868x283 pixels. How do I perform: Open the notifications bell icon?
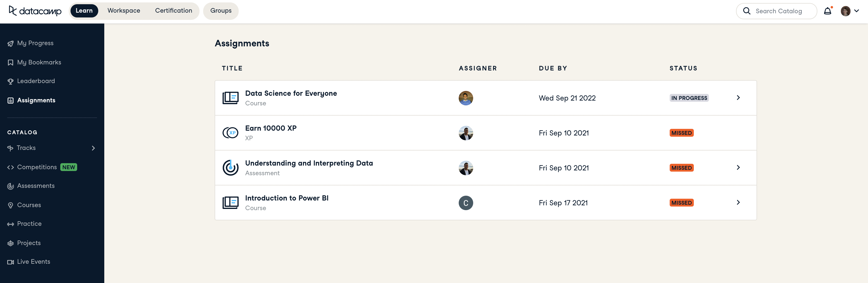click(827, 11)
